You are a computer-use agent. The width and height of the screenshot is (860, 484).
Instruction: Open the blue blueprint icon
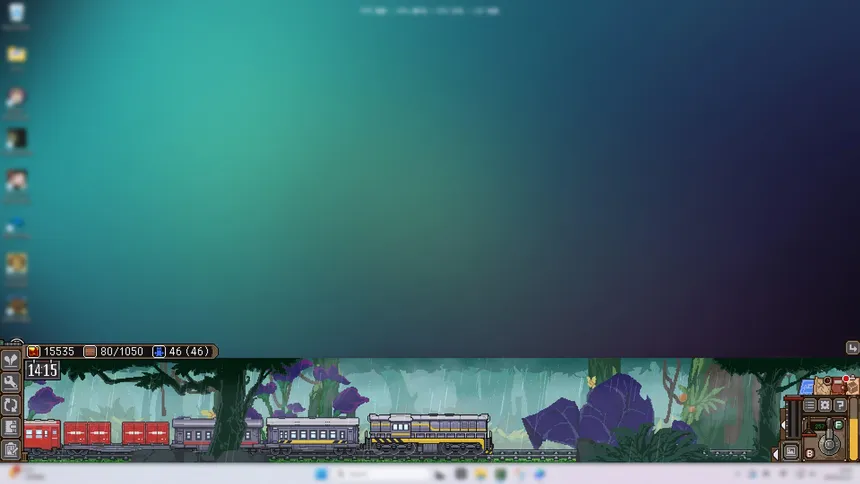coord(807,387)
